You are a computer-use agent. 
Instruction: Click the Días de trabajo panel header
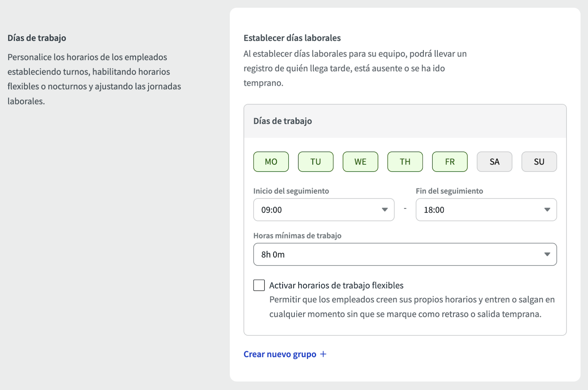point(283,121)
